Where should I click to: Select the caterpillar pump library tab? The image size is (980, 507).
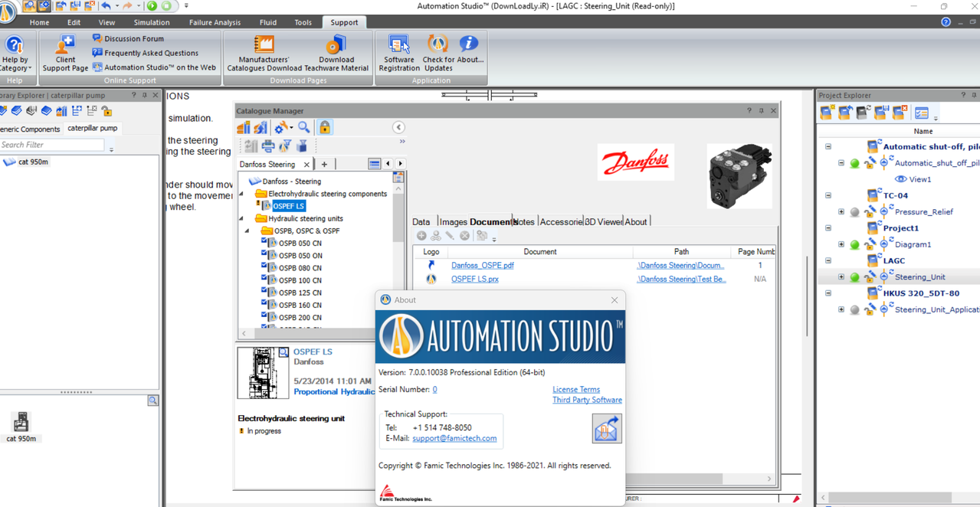[92, 128]
